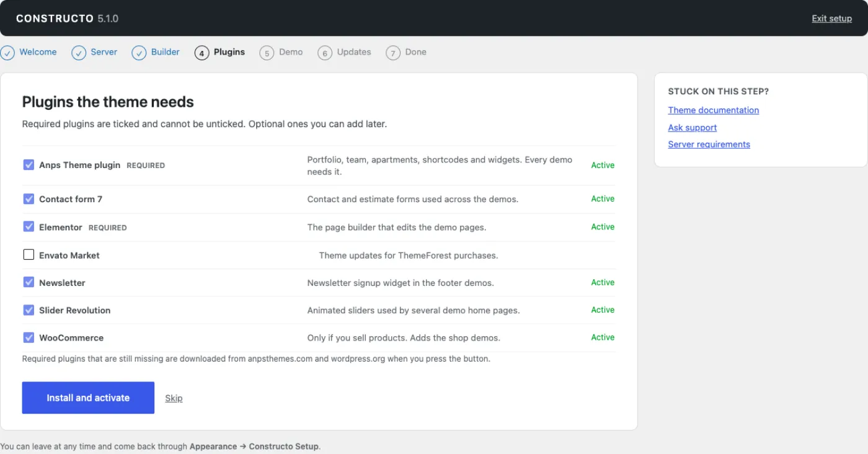Image resolution: width=868 pixels, height=454 pixels.
Task: Click the Active status for Newsletter
Action: [603, 282]
